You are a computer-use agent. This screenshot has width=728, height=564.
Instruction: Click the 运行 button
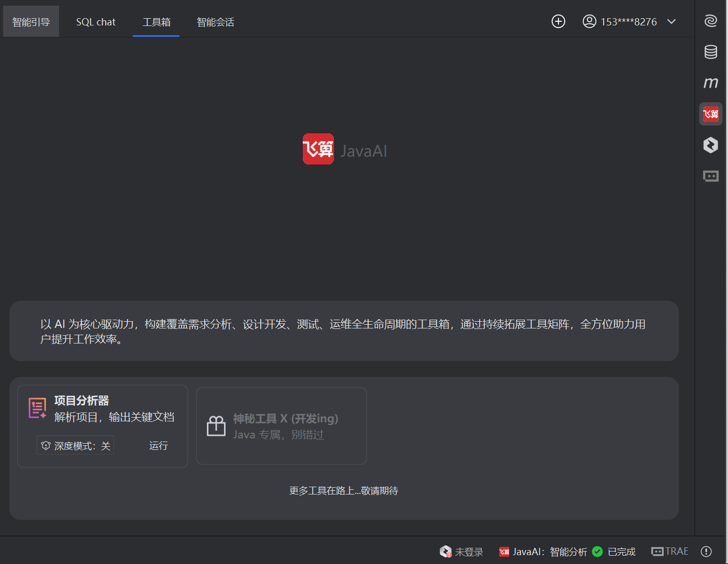point(158,446)
